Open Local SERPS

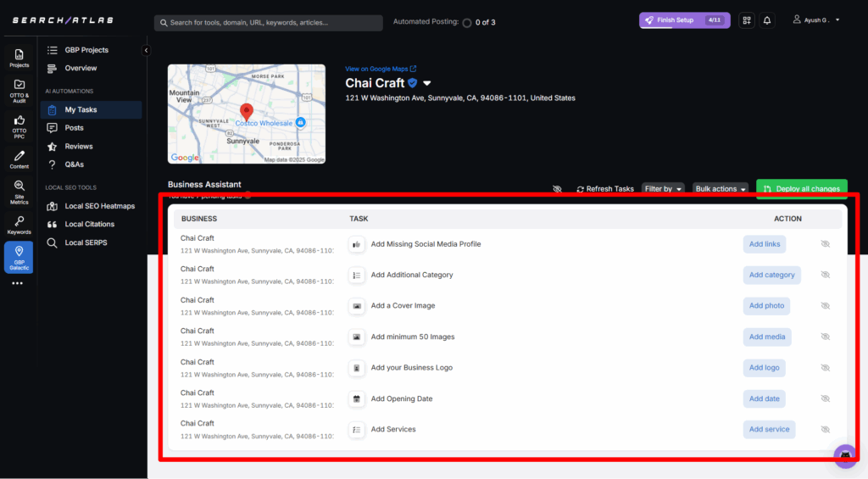coord(86,242)
